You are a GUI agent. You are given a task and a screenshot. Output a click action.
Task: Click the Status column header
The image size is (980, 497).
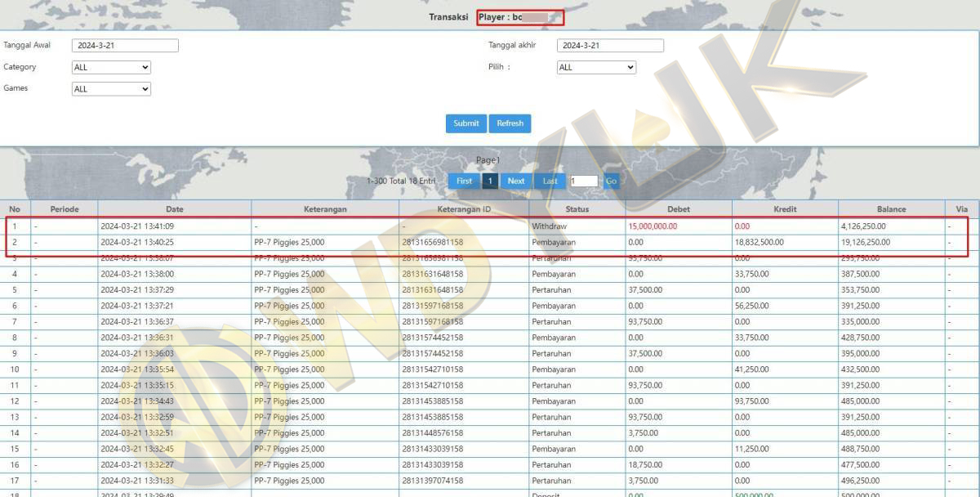click(x=577, y=209)
